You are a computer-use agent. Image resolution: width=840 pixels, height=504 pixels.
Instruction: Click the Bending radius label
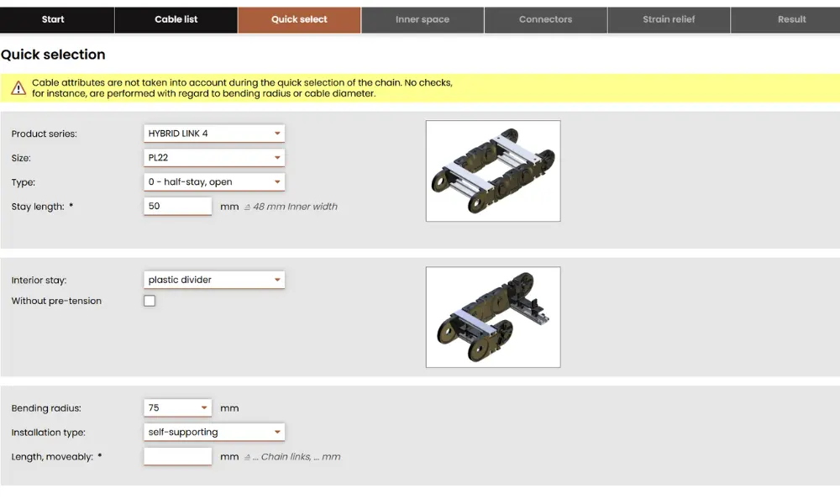(46, 408)
